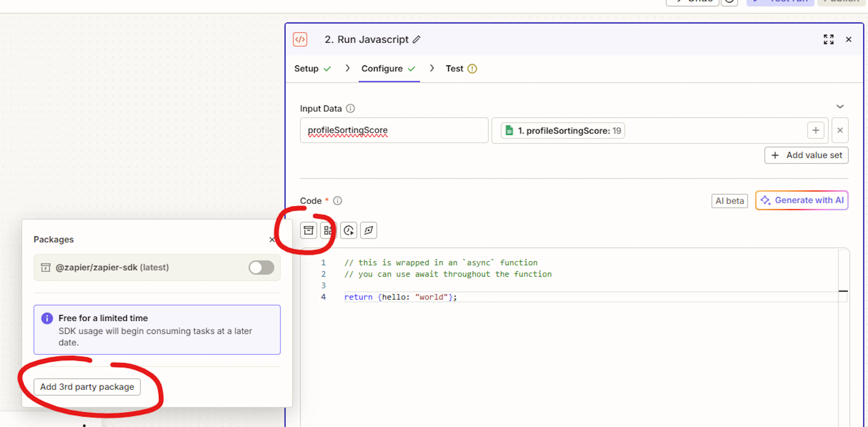Expand the step panel to fullscreen
This screenshot has width=868, height=427.
[x=829, y=39]
